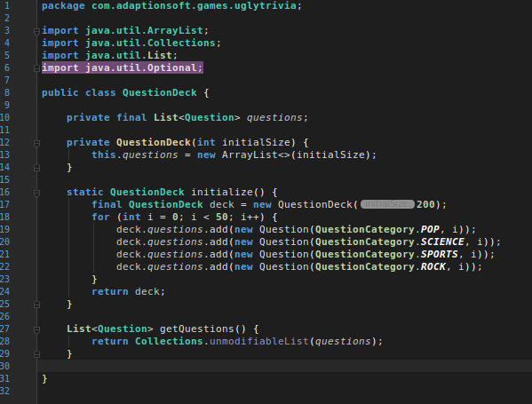Click Optional in the highlighted unused import

coord(171,67)
